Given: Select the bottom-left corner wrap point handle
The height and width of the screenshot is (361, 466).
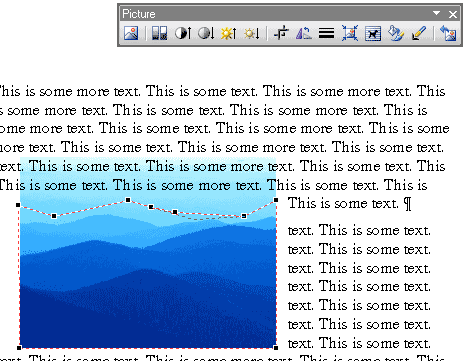Looking at the screenshot, I should [19, 348].
